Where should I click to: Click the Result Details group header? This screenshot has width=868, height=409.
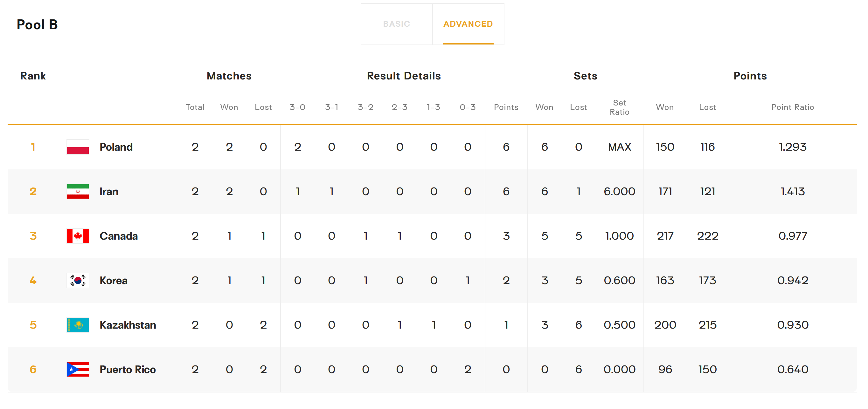(x=404, y=76)
